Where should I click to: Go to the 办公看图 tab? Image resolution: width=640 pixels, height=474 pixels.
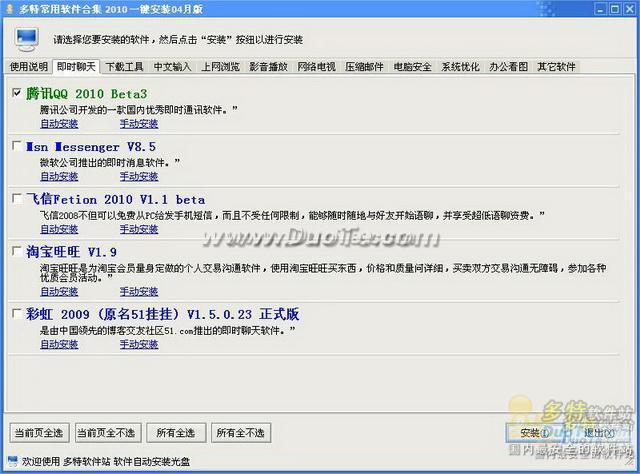click(508, 67)
